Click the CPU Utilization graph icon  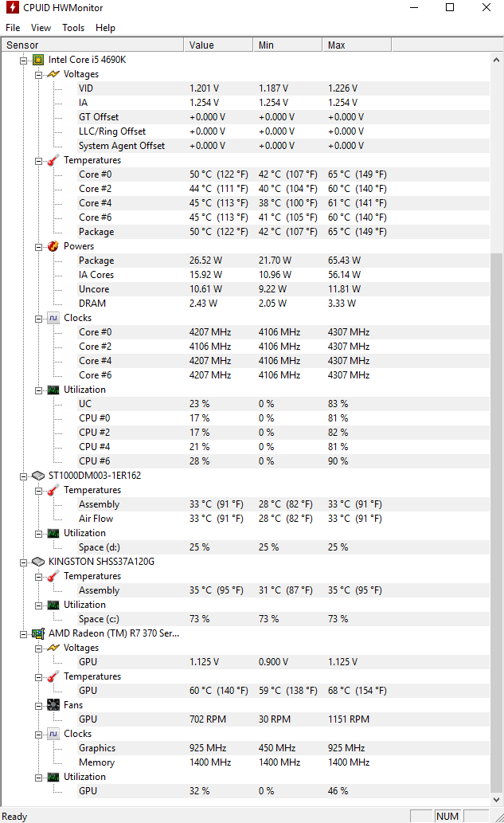(x=53, y=390)
